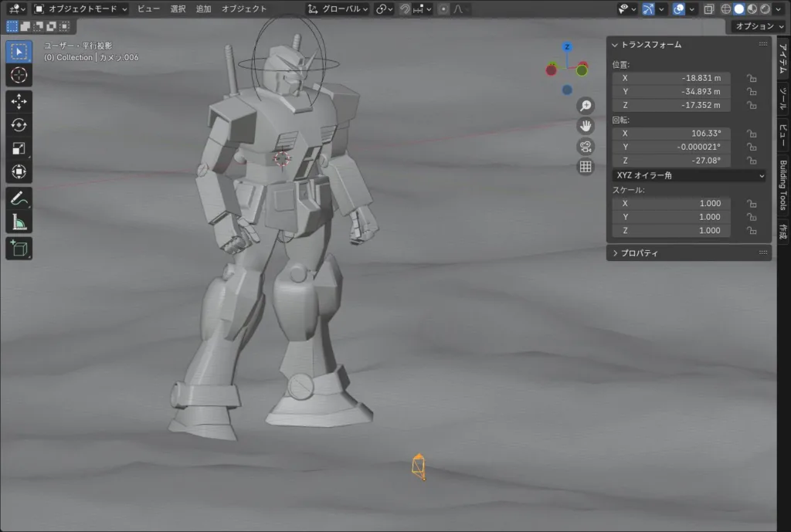Open snapping options dropdown

click(x=422, y=8)
